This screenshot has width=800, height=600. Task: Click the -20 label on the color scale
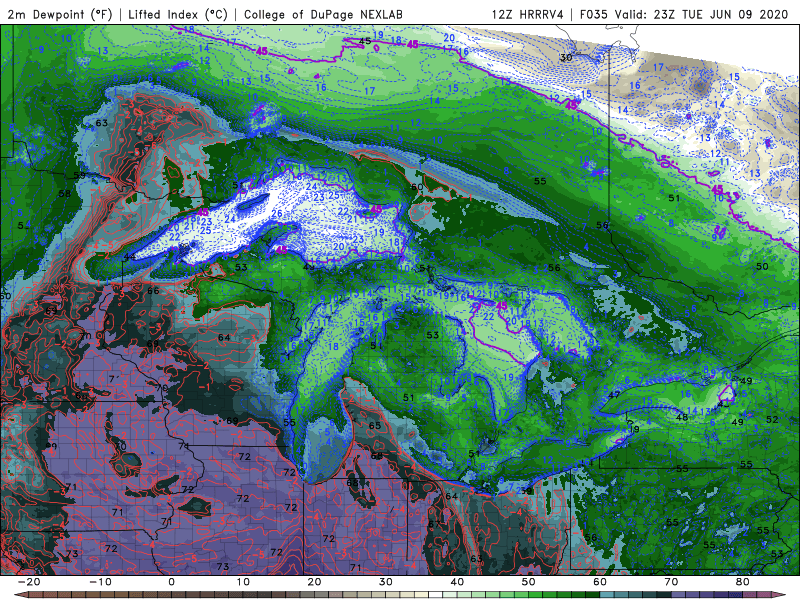coord(29,582)
